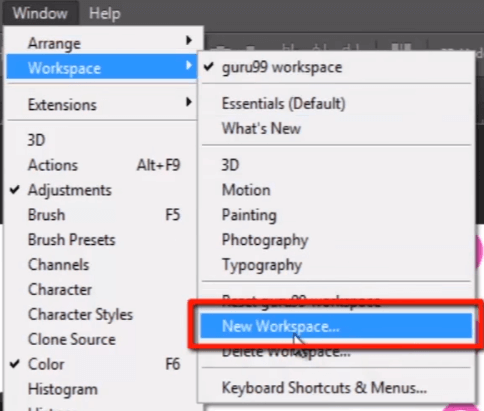
Task: Show the Brush panel
Action: (x=102, y=215)
